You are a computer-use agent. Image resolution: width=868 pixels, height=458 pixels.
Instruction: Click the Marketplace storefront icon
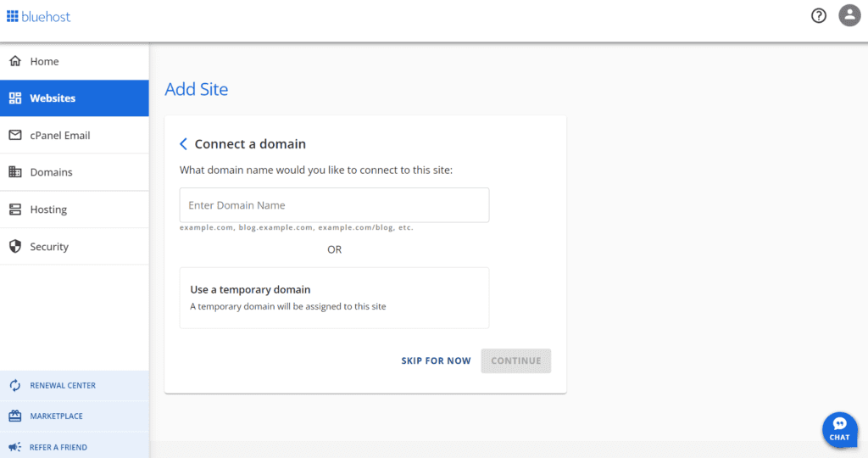(15, 416)
